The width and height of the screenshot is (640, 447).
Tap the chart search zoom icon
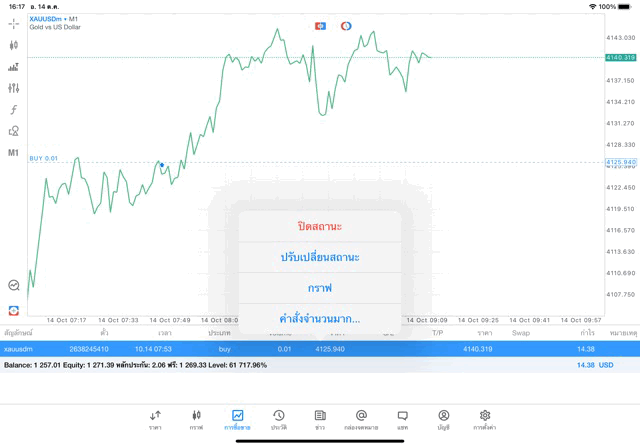point(14,285)
